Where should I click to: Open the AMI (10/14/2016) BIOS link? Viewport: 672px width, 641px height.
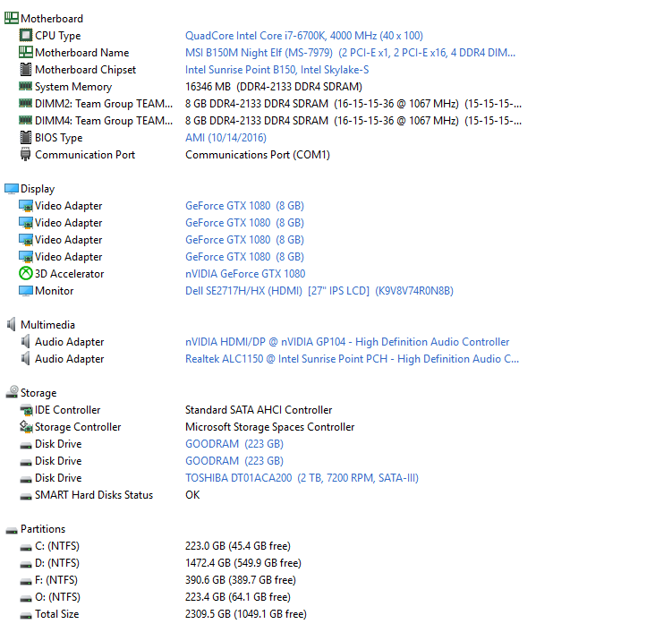[x=225, y=138]
